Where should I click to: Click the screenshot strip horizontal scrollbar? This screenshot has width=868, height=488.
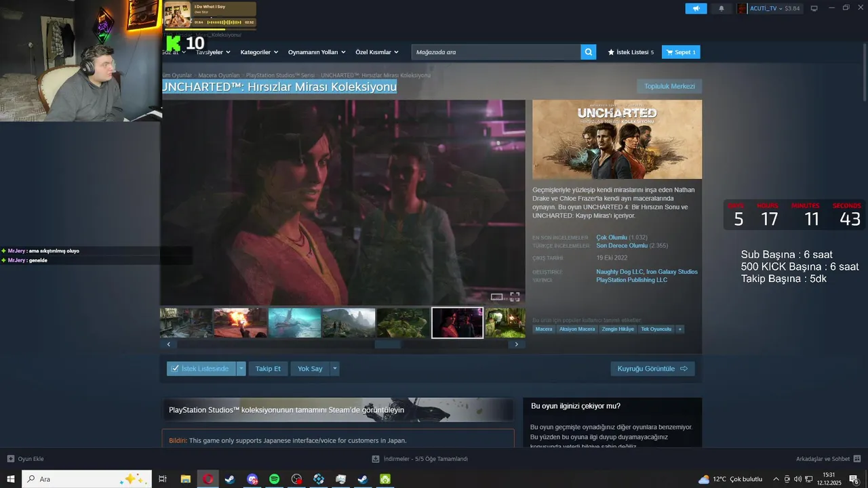click(x=387, y=344)
